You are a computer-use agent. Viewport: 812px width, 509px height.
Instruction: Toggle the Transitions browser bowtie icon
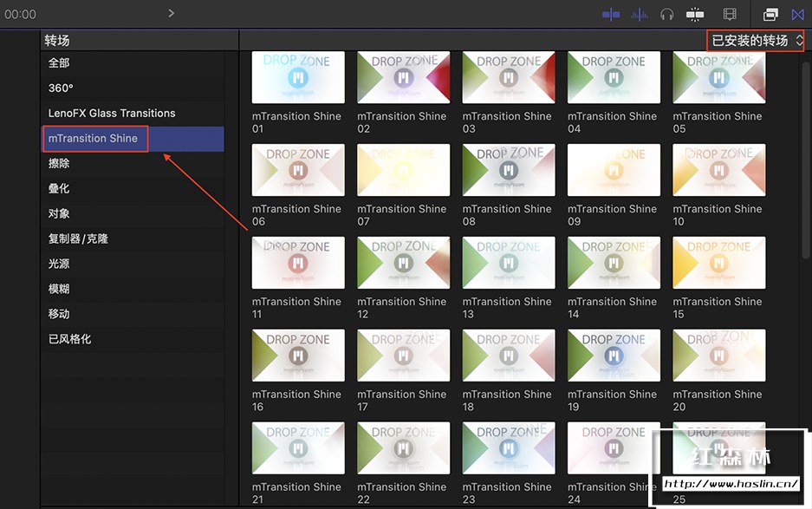coord(798,15)
